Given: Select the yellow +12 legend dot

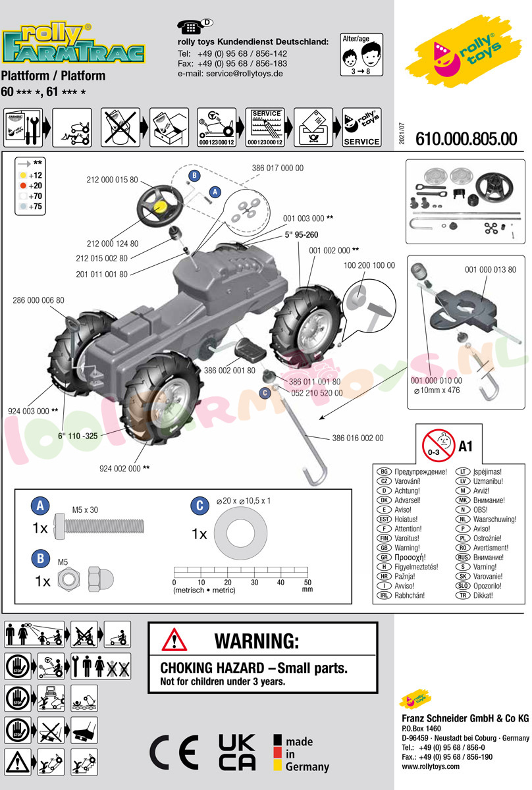Looking at the screenshot, I should click(x=23, y=175).
